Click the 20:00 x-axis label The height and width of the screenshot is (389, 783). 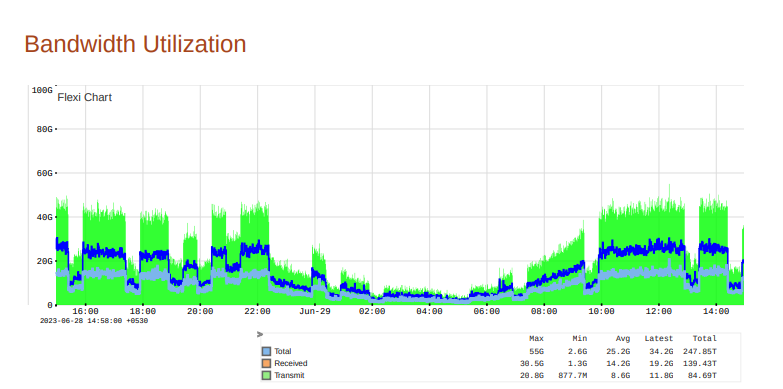point(200,311)
